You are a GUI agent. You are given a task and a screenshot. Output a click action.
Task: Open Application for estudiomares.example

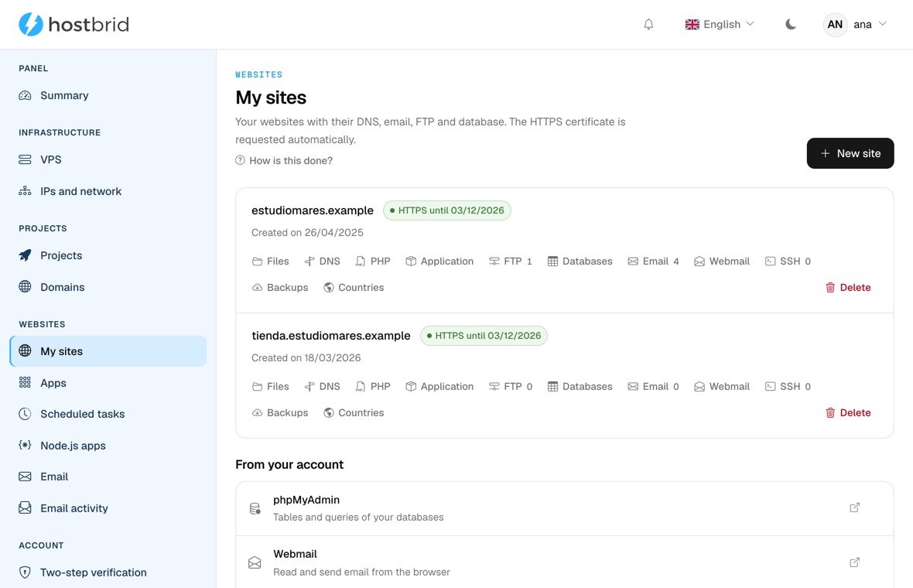coord(439,262)
